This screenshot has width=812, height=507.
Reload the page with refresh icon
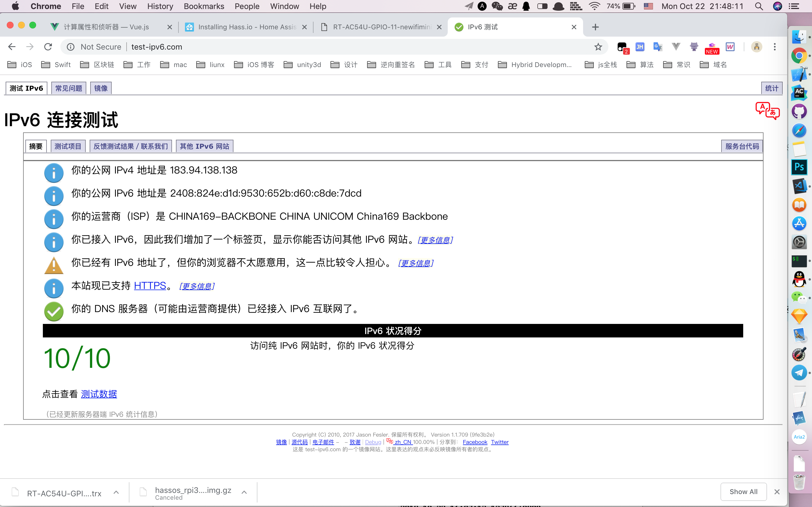(x=48, y=47)
